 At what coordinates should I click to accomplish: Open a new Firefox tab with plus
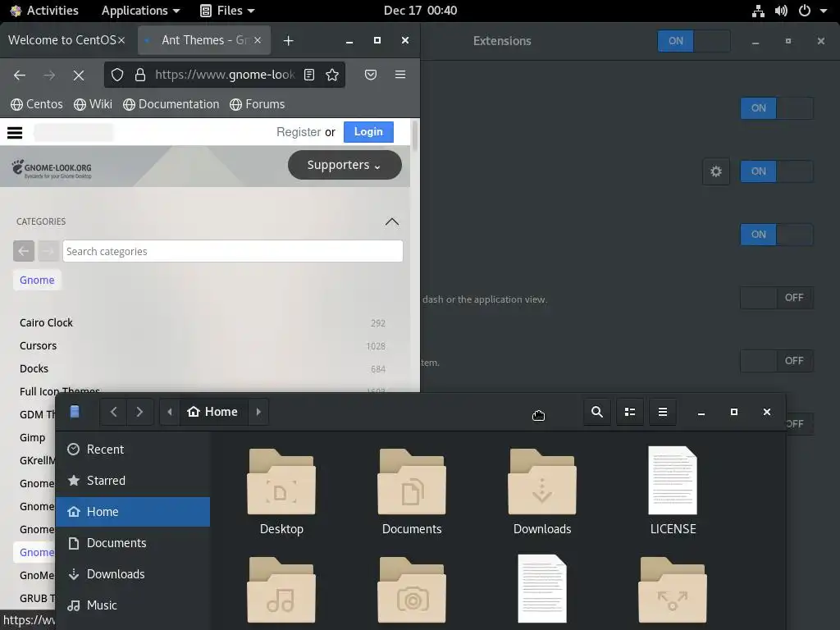click(x=288, y=41)
